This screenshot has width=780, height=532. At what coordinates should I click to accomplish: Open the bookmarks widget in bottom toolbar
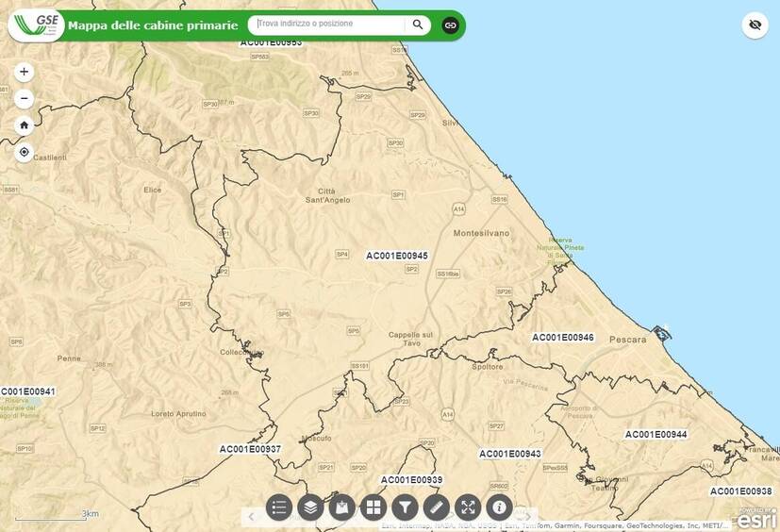(x=341, y=507)
